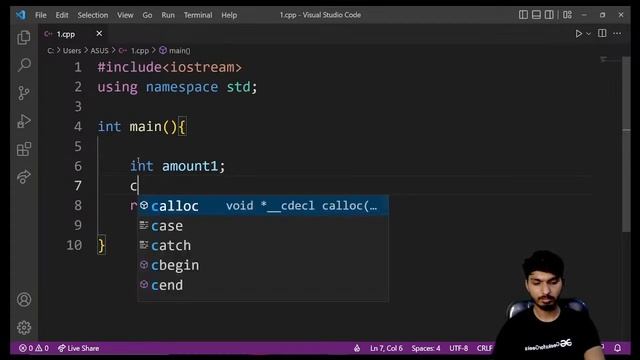Screen dimensions: 640x360
Task: Click the Ln 7, Col 6 status item
Action: (386, 348)
